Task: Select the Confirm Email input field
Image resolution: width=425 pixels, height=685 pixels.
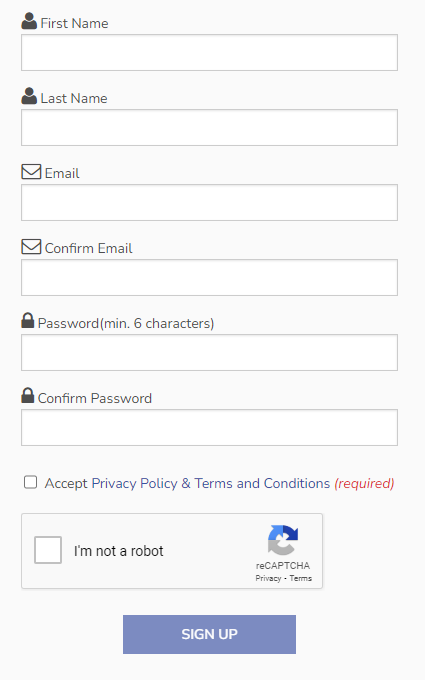Action: pos(209,278)
